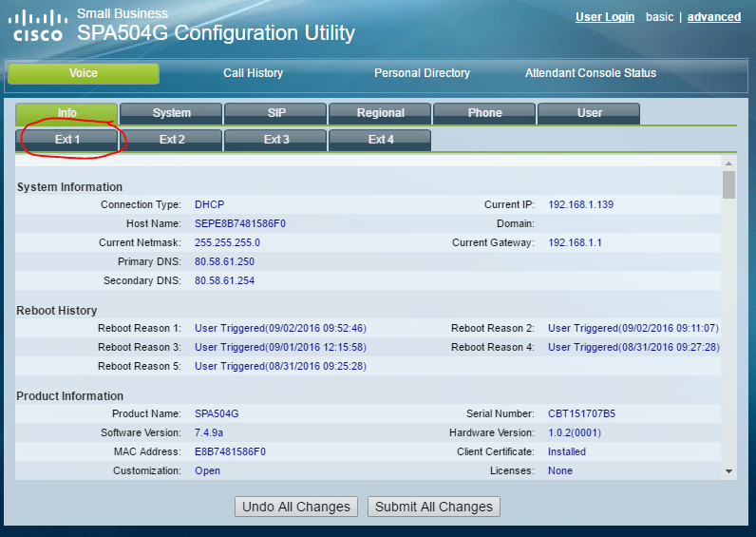This screenshot has width=756, height=537.
Task: Open the Phone sub-tab
Action: pyautogui.click(x=484, y=113)
